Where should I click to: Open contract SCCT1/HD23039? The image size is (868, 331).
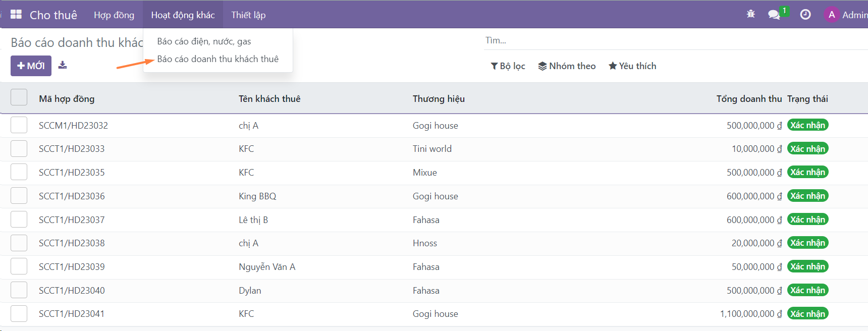[x=72, y=267]
